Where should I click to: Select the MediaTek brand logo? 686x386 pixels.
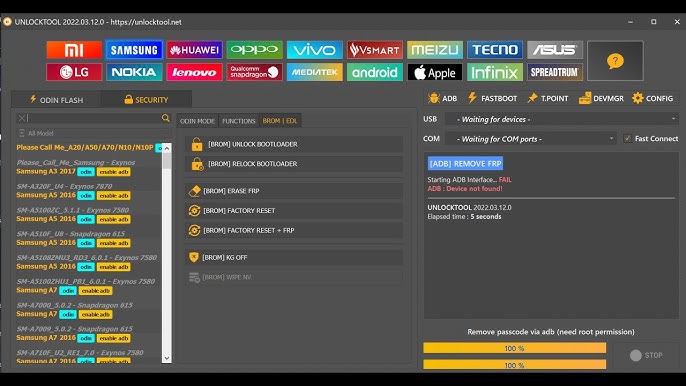(314, 72)
